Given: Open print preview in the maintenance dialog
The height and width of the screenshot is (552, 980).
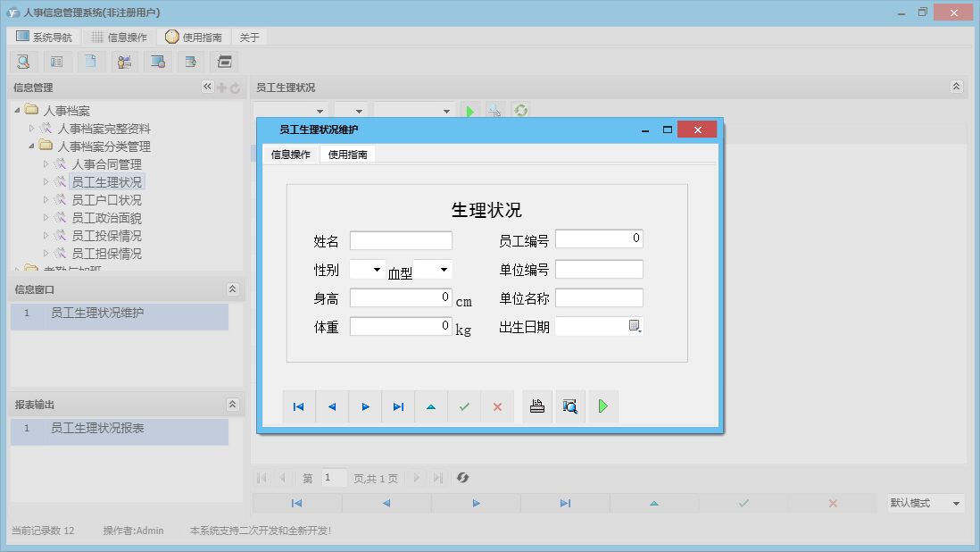Looking at the screenshot, I should tap(570, 406).
